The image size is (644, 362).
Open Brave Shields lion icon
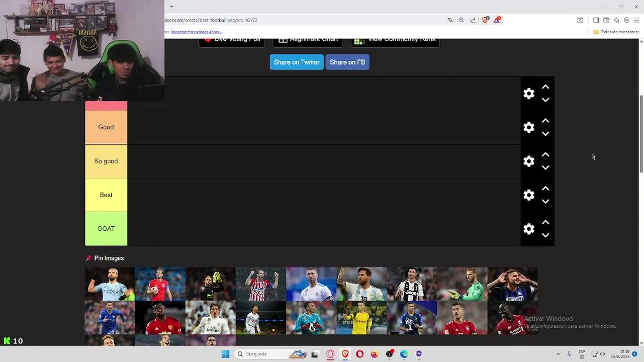485,20
